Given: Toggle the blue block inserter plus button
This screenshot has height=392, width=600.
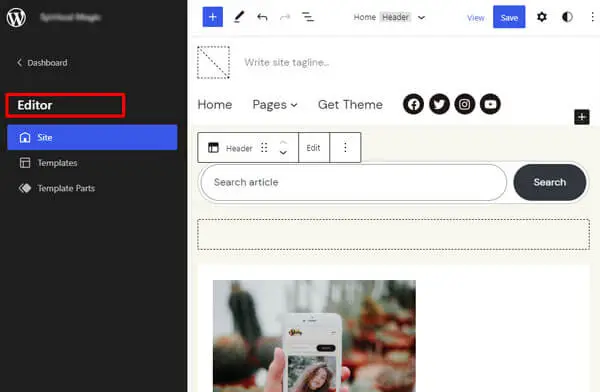Looking at the screenshot, I should (213, 17).
